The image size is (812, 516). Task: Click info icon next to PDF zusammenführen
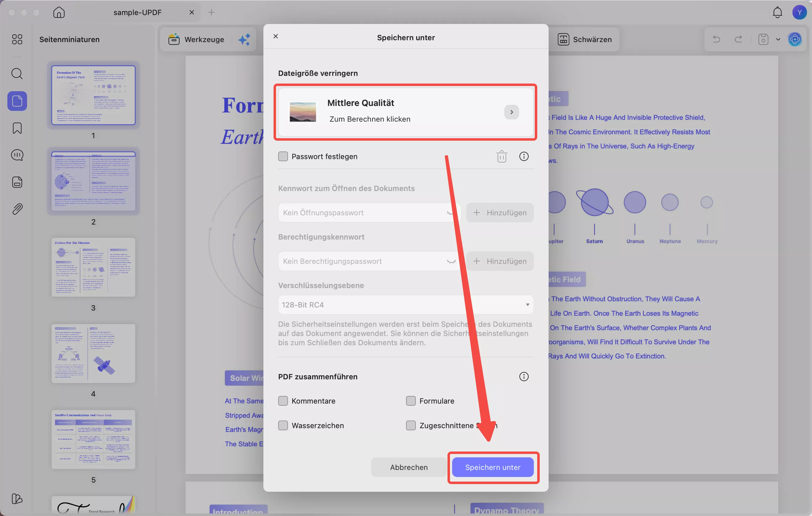(524, 377)
